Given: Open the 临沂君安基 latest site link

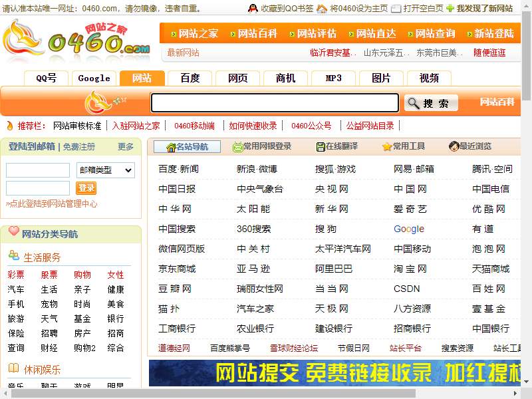Looking at the screenshot, I should point(333,53).
